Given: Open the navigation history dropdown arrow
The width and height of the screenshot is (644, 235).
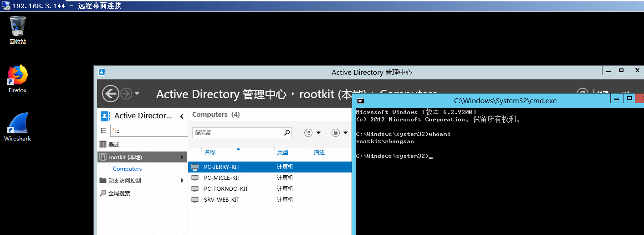Looking at the screenshot, I should [x=137, y=94].
